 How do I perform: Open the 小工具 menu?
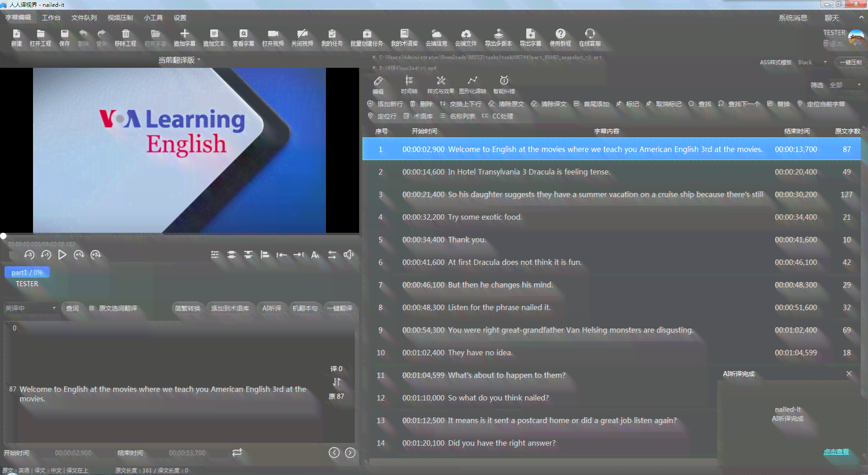coord(153,18)
